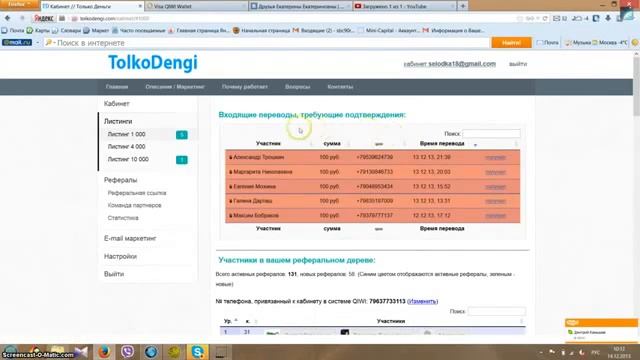The width and height of the screenshot is (640, 360).
Task: Click the Firefox icon in the taskbar
Action: click(104, 351)
